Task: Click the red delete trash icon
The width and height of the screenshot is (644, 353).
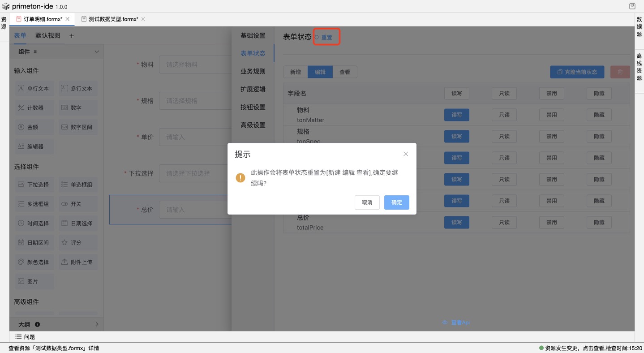Action: 620,72
